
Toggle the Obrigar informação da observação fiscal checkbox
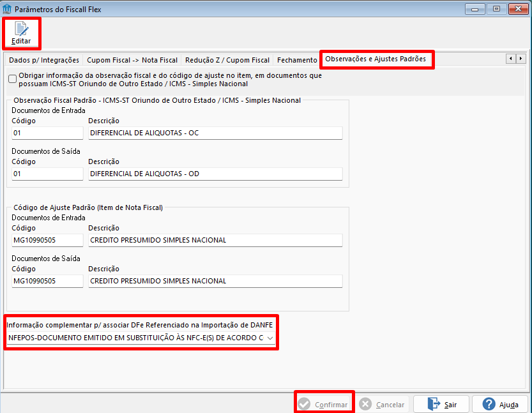pos(13,79)
